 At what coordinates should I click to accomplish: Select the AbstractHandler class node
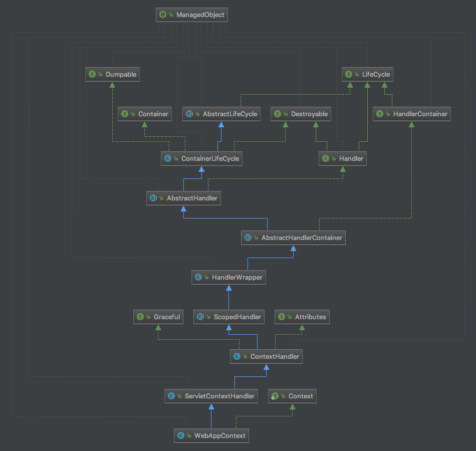184,198
